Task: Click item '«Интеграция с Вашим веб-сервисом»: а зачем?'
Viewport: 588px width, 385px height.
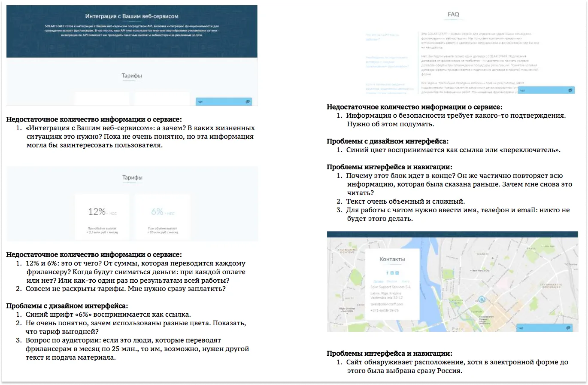Action: pos(140,137)
